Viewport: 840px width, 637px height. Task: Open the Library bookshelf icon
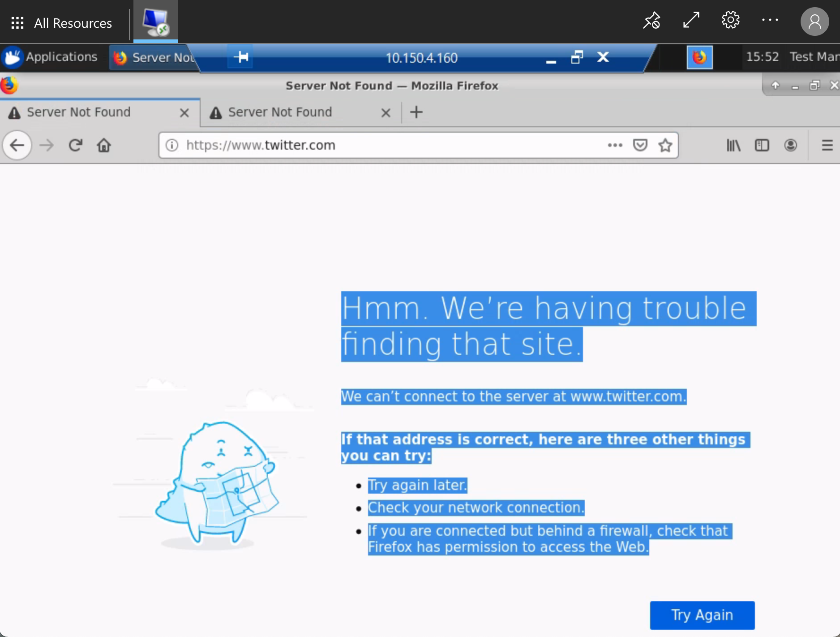(733, 145)
